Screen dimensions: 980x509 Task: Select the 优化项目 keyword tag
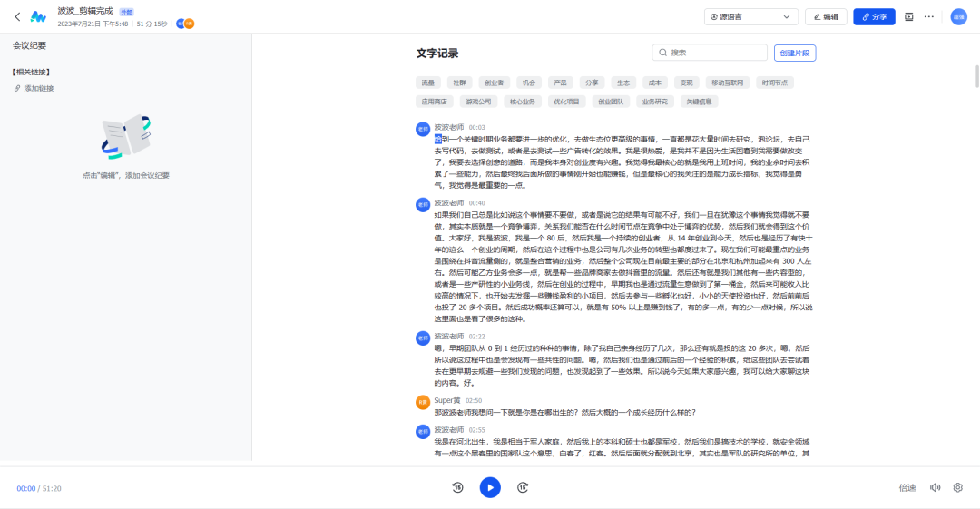(566, 102)
